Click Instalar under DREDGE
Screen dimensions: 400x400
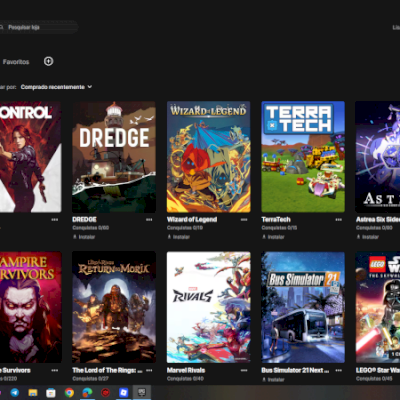[87, 237]
